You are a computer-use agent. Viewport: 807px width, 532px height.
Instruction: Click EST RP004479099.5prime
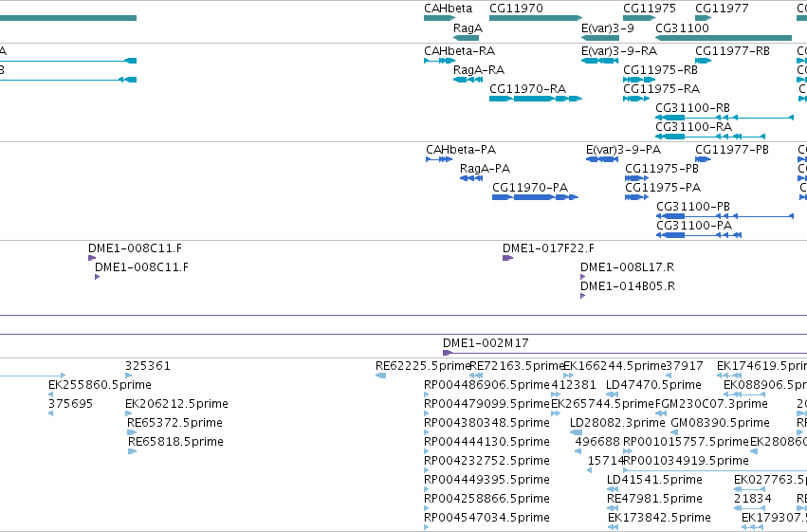(x=426, y=413)
